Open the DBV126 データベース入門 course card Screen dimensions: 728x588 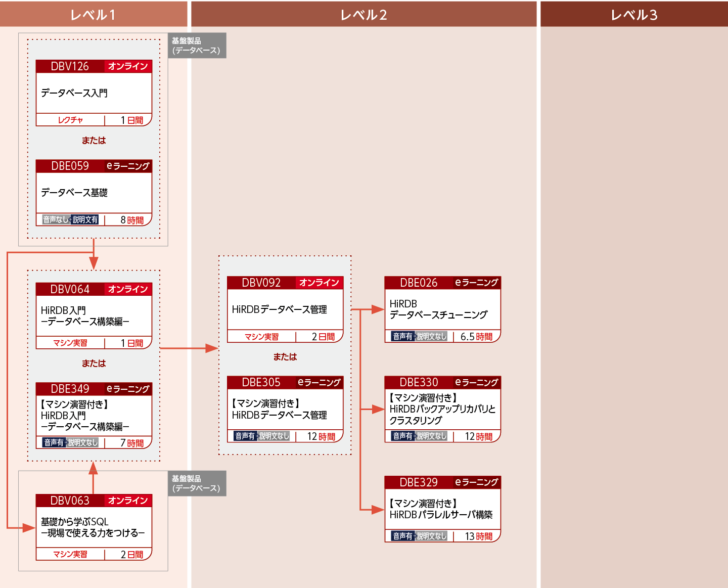[94, 93]
